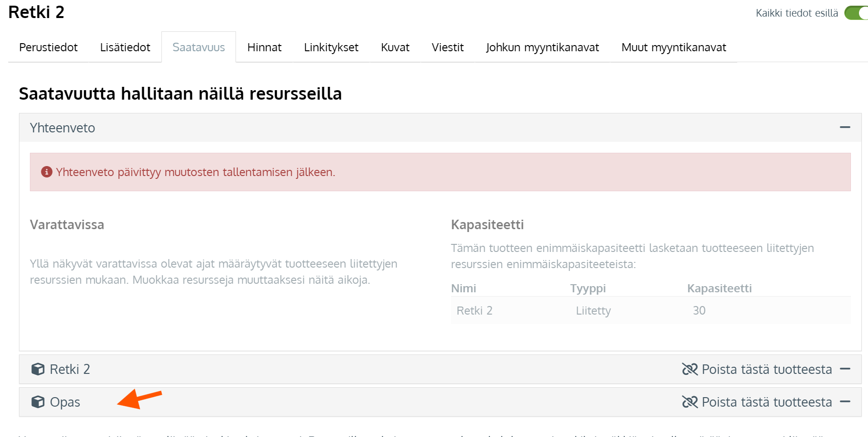Select the Saatavuus tab
868x437 pixels.
198,47
